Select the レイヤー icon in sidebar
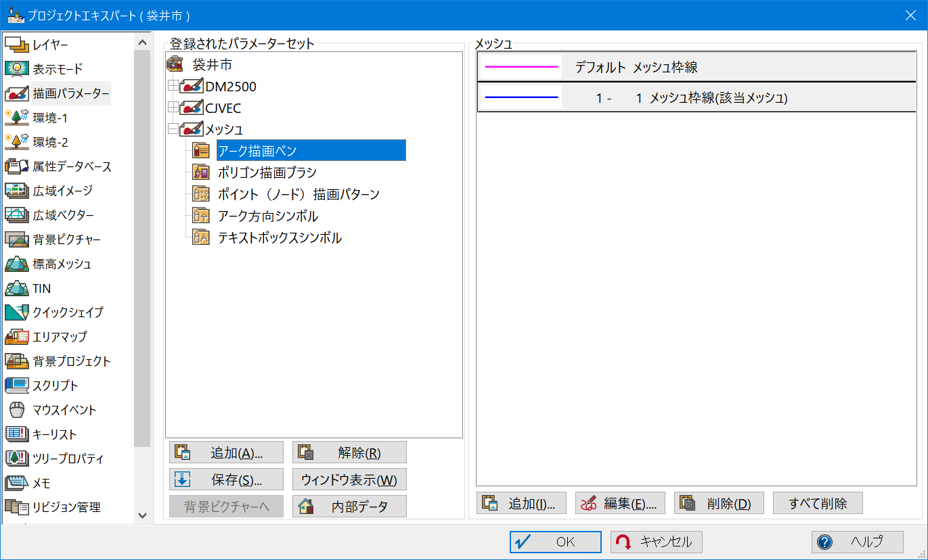 click(16, 45)
